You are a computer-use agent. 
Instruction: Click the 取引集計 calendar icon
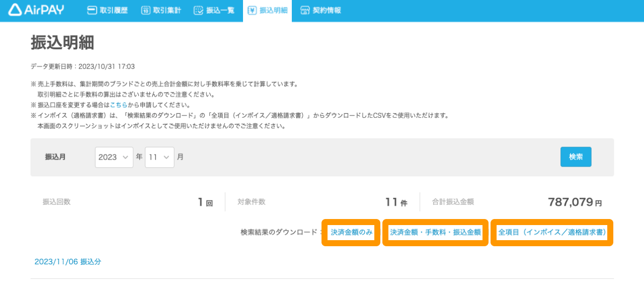pos(145,10)
